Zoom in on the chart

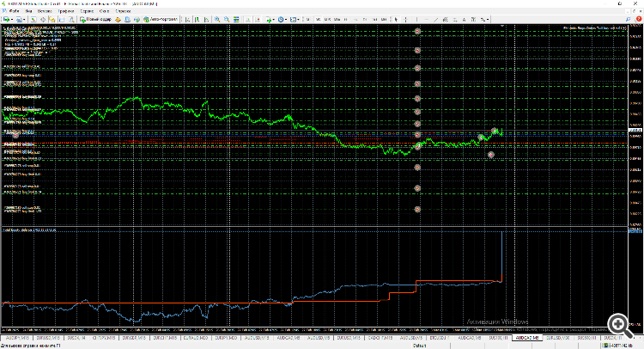(217, 19)
